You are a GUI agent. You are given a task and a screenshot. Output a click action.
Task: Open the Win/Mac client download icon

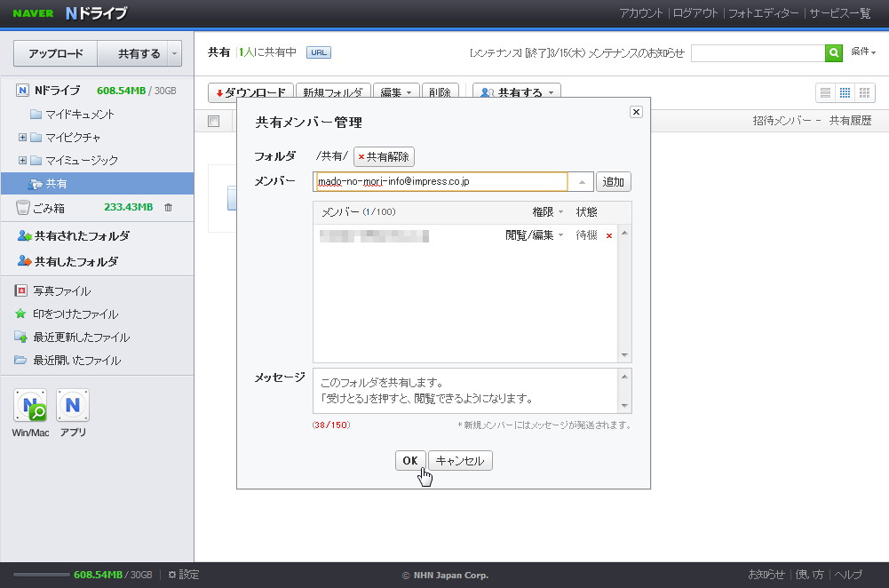pyautogui.click(x=30, y=405)
